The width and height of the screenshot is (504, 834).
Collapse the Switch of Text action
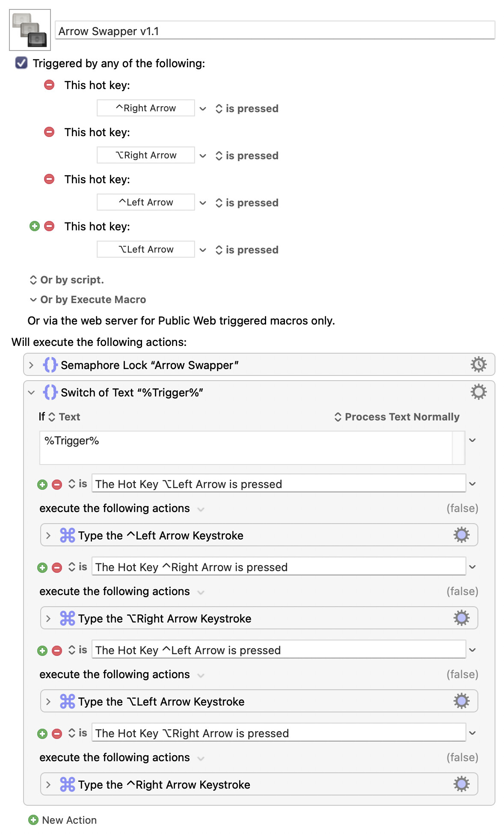click(x=31, y=393)
